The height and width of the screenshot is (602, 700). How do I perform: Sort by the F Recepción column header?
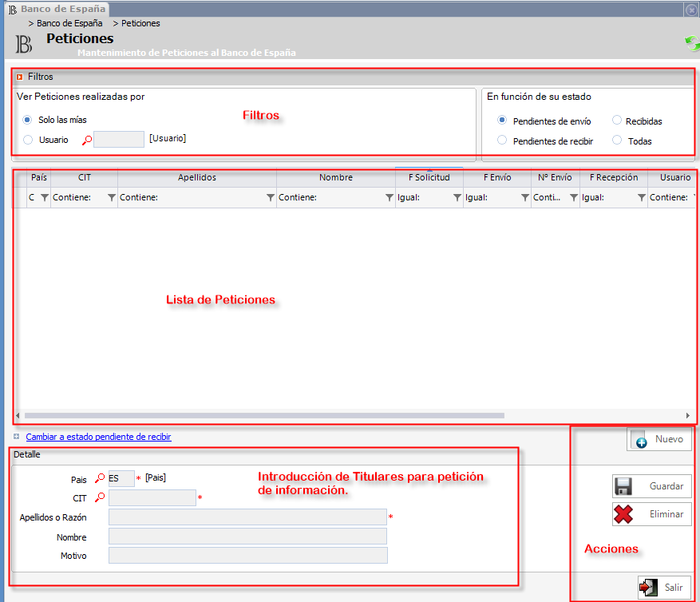[x=614, y=177]
